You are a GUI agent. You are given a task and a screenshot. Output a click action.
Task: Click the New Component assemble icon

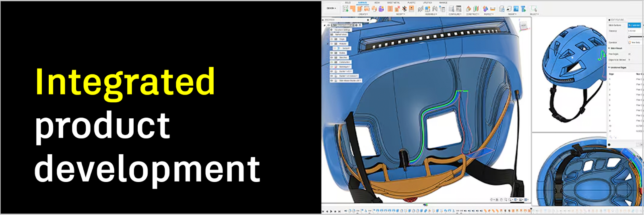[x=427, y=9]
